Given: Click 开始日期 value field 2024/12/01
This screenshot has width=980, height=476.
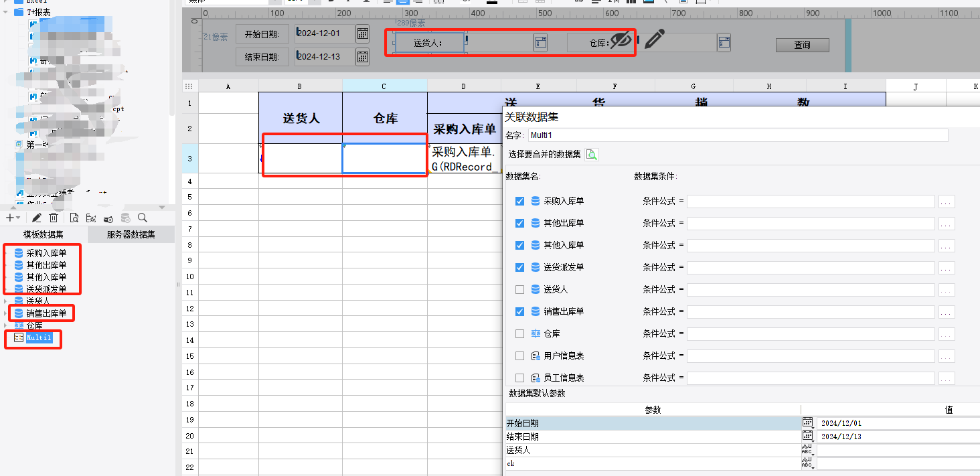Looking at the screenshot, I should pos(898,423).
